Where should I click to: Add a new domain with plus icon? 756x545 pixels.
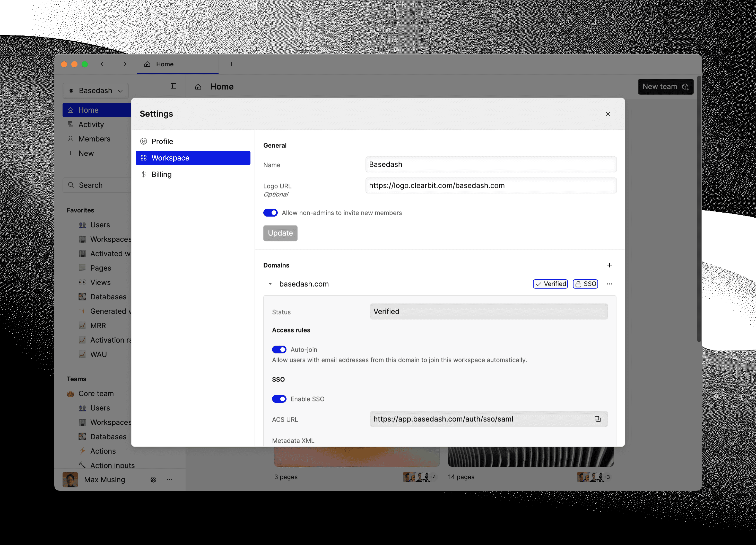[x=609, y=265]
